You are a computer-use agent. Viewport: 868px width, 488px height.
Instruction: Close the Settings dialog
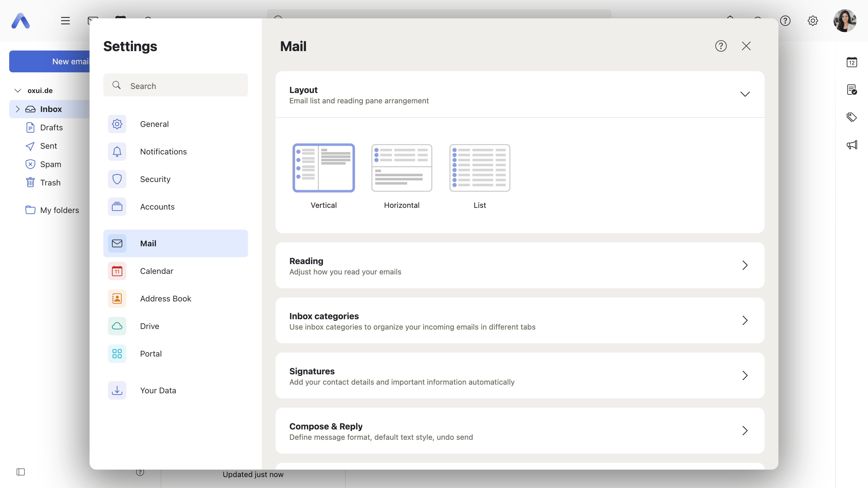[746, 46]
